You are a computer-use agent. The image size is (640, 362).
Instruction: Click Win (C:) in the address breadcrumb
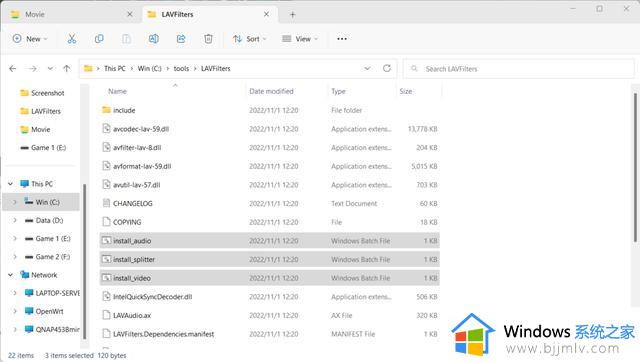click(149, 69)
